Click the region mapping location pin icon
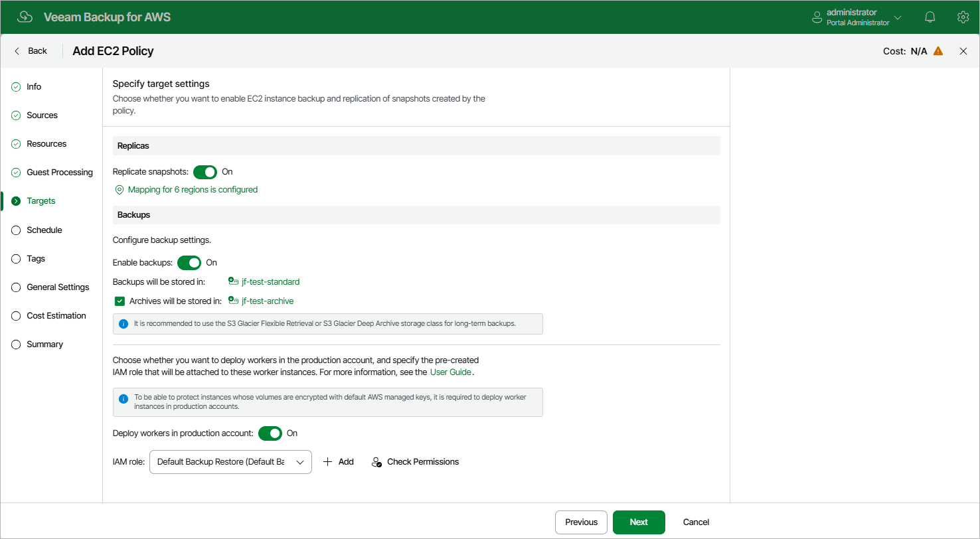This screenshot has height=539, width=980. tap(120, 190)
